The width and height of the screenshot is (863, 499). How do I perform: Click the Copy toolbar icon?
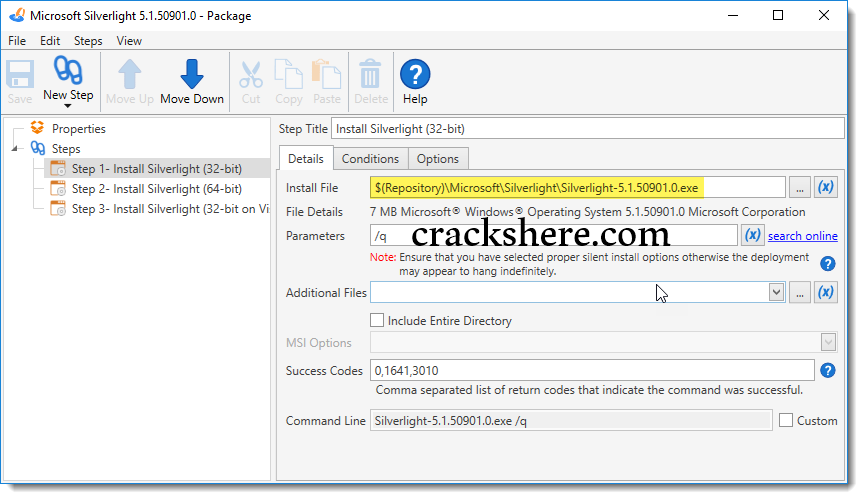point(288,74)
